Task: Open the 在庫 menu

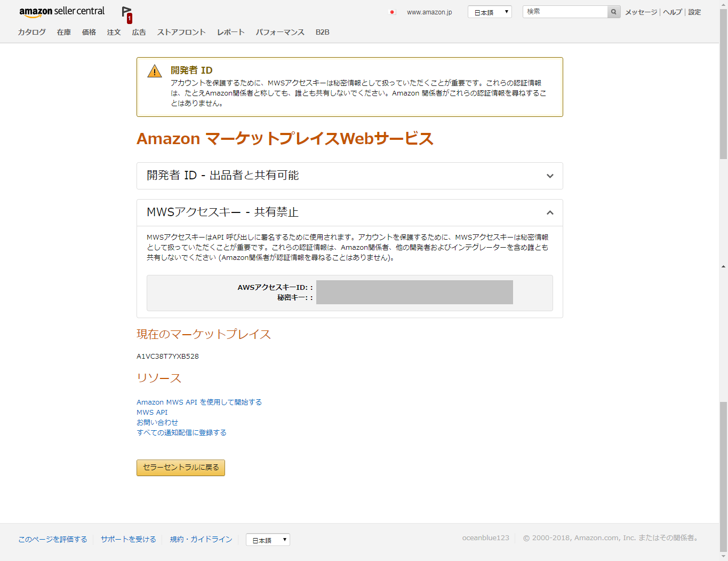Action: 64,32
